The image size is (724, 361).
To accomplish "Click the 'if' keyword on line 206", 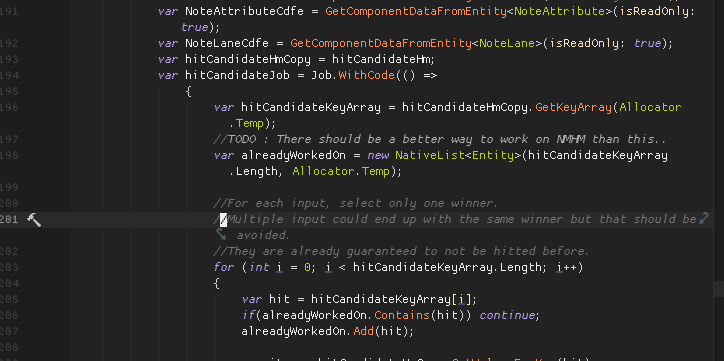I will point(248,315).
